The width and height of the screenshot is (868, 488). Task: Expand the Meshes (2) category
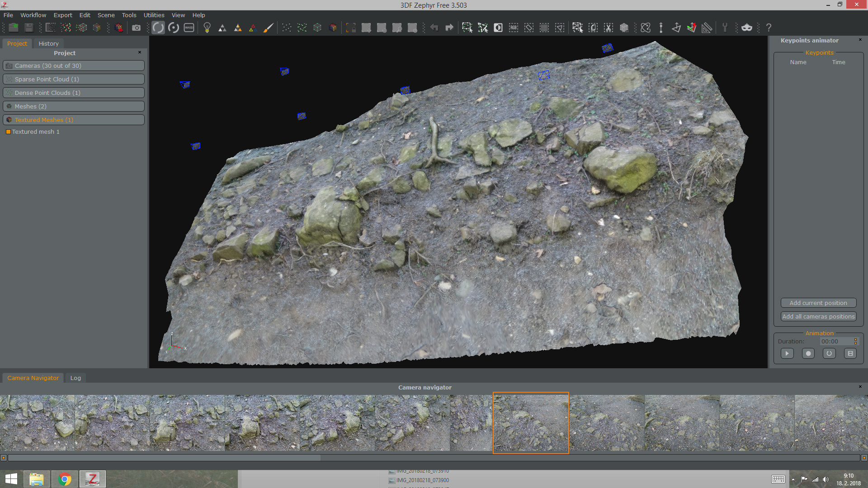73,106
